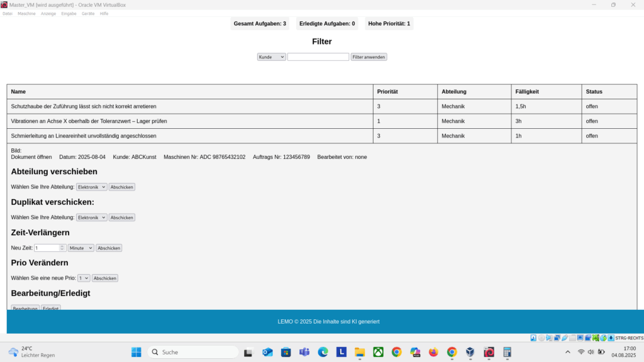Open the Dokument öffnen link
Image resolution: width=644 pixels, height=362 pixels.
tap(31, 157)
